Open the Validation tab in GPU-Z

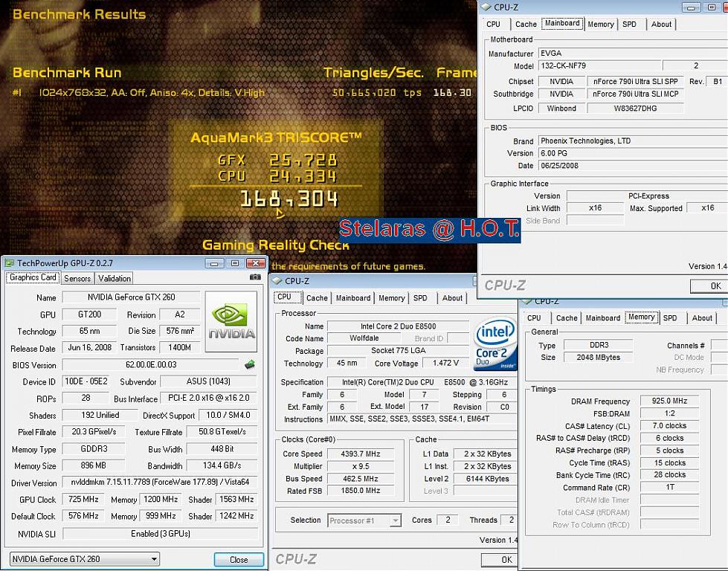(x=115, y=278)
